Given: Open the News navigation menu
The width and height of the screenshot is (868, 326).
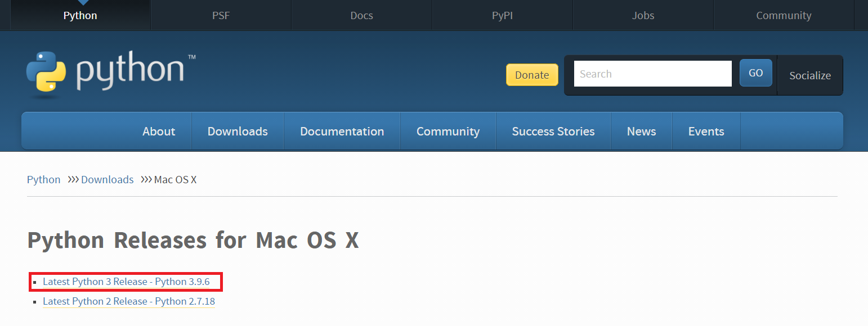Looking at the screenshot, I should tap(642, 131).
